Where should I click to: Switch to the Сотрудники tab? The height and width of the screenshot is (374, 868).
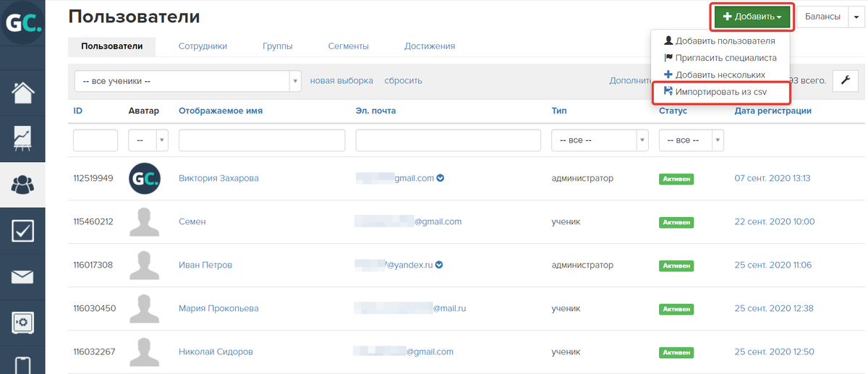203,46
